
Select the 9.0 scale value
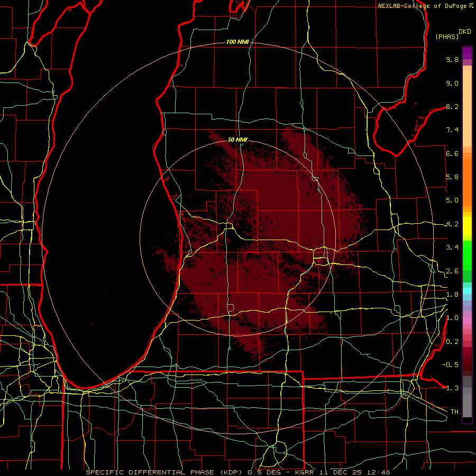[x=452, y=83]
